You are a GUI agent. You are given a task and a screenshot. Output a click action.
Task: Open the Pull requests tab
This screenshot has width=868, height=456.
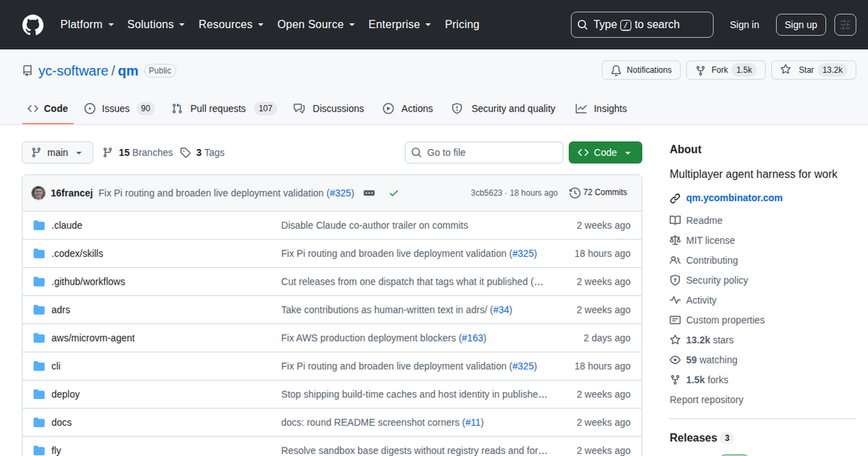[x=224, y=109]
